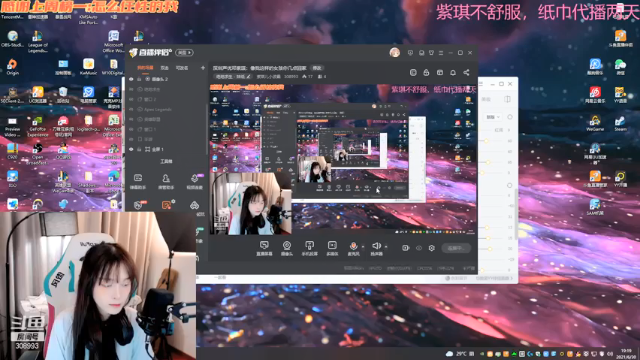640x360 pixels.
Task: Adjust the topmost yellow slider in white window
Action: pos(486,141)
